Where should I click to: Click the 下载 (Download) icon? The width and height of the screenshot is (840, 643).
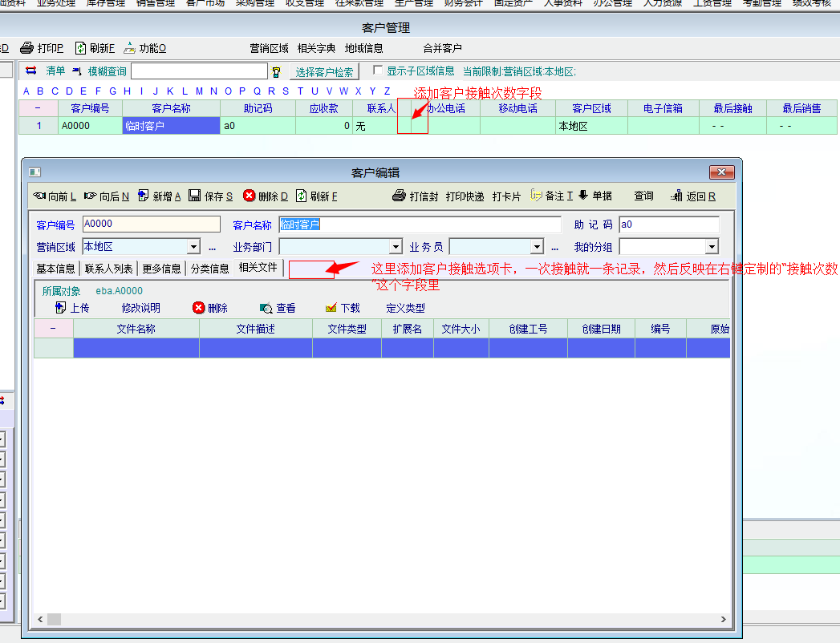pos(331,308)
